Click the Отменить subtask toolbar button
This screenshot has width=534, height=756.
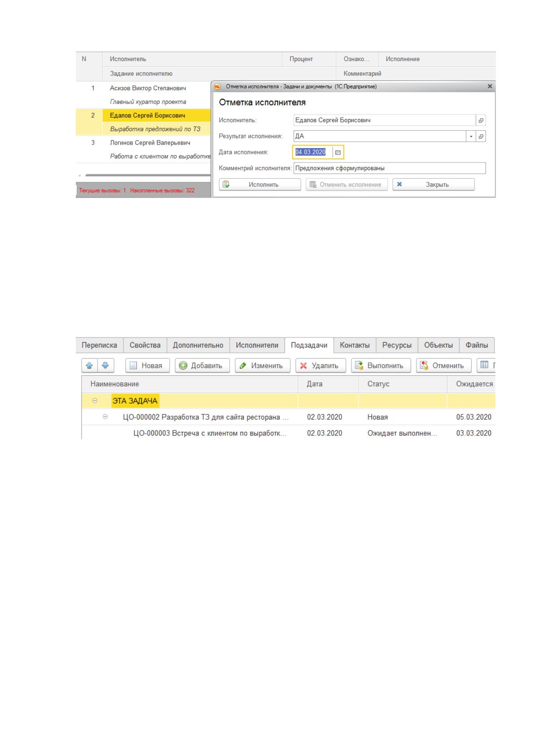(x=443, y=365)
